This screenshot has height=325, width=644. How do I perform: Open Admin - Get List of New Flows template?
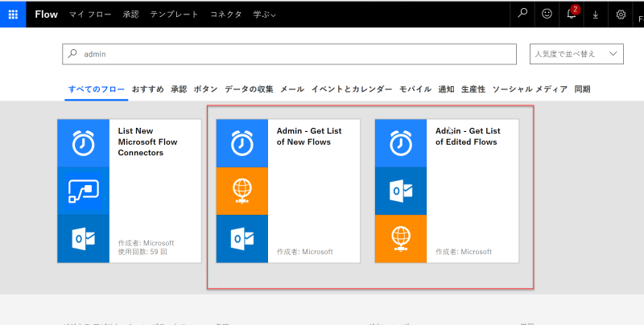[x=288, y=191]
